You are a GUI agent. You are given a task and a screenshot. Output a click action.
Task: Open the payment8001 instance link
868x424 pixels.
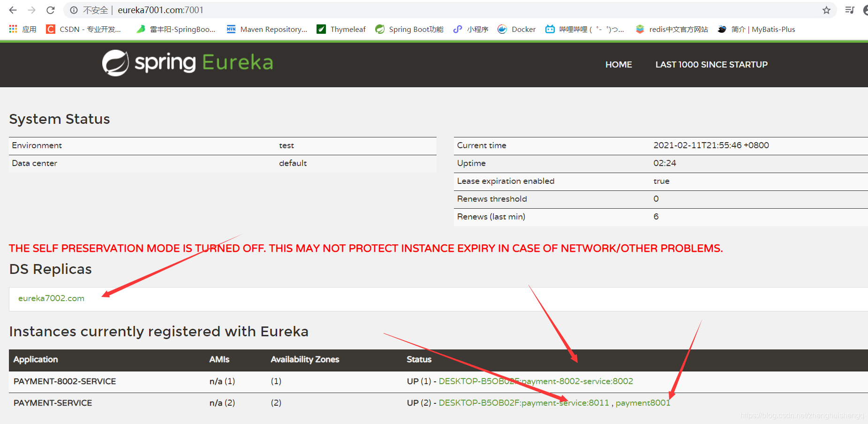click(x=643, y=403)
